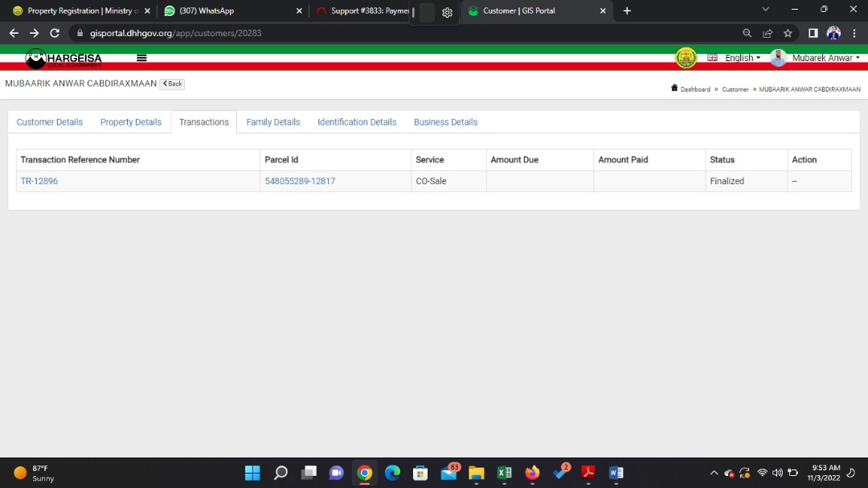Click the Dashboard home breadcrumb icon

point(674,88)
